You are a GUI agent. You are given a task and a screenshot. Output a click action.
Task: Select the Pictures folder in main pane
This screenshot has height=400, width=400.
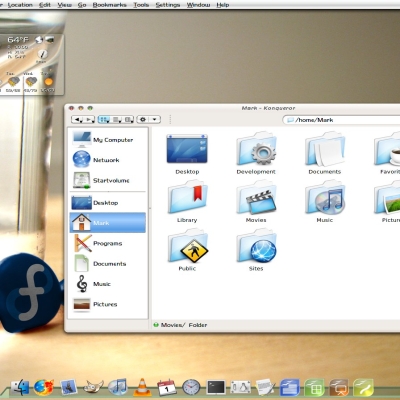388,202
